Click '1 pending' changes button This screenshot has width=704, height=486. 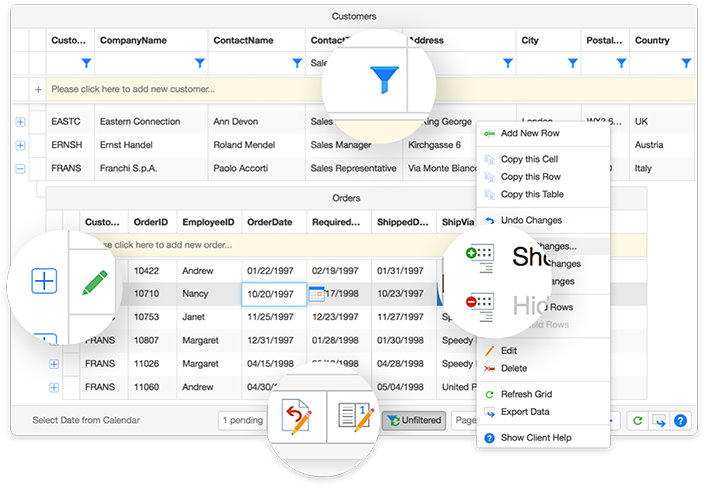click(x=243, y=421)
